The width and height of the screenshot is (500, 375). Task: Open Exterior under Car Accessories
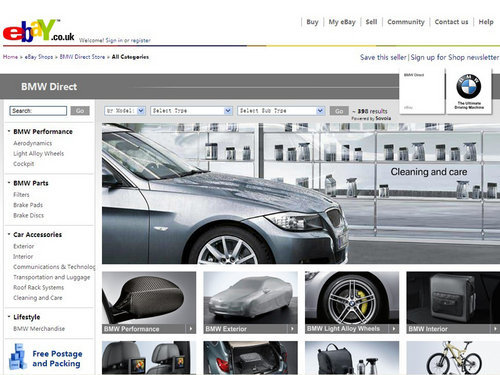[24, 246]
